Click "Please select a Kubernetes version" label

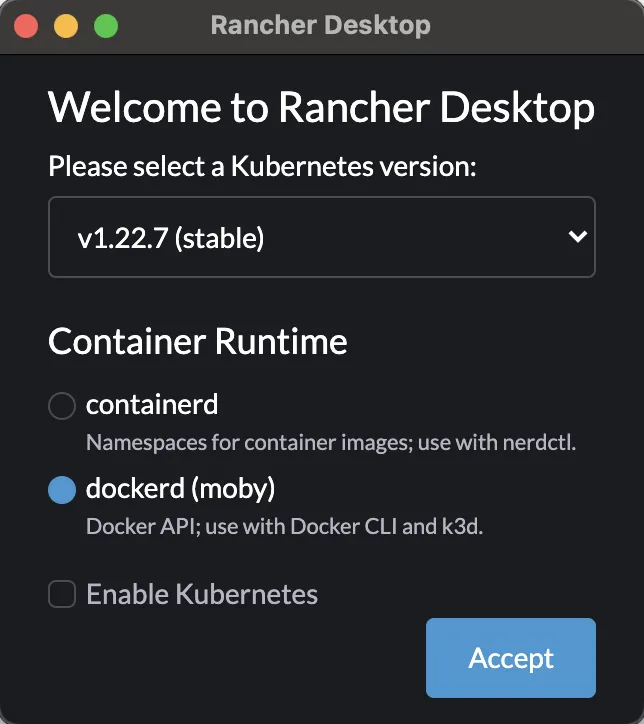click(262, 165)
